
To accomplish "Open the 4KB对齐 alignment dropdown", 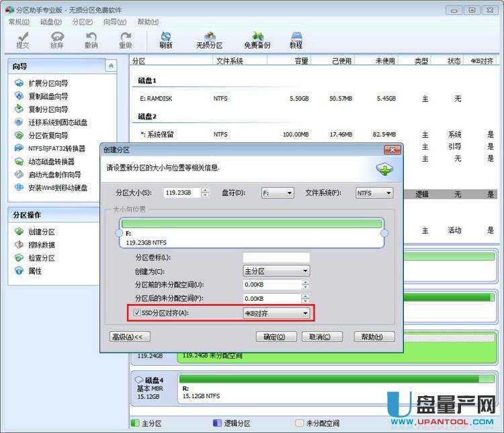I will 276,313.
